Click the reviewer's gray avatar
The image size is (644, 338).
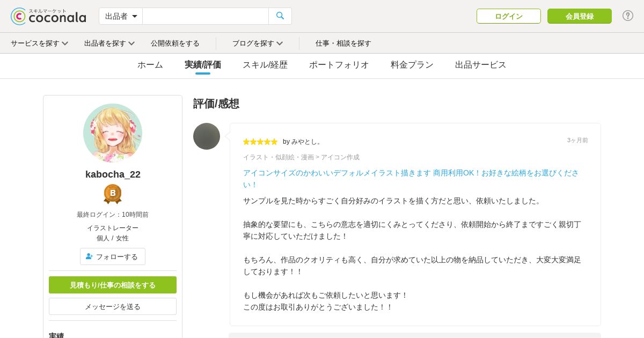pyautogui.click(x=207, y=136)
